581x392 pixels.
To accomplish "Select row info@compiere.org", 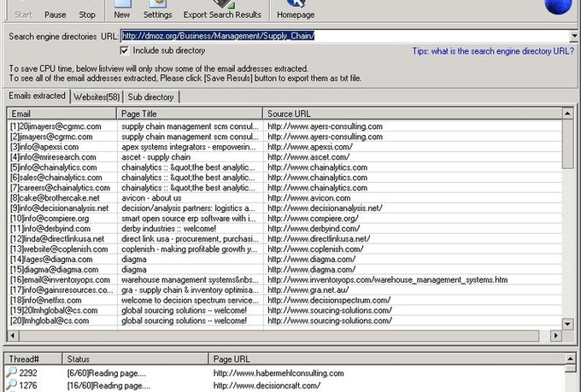I will (285, 219).
